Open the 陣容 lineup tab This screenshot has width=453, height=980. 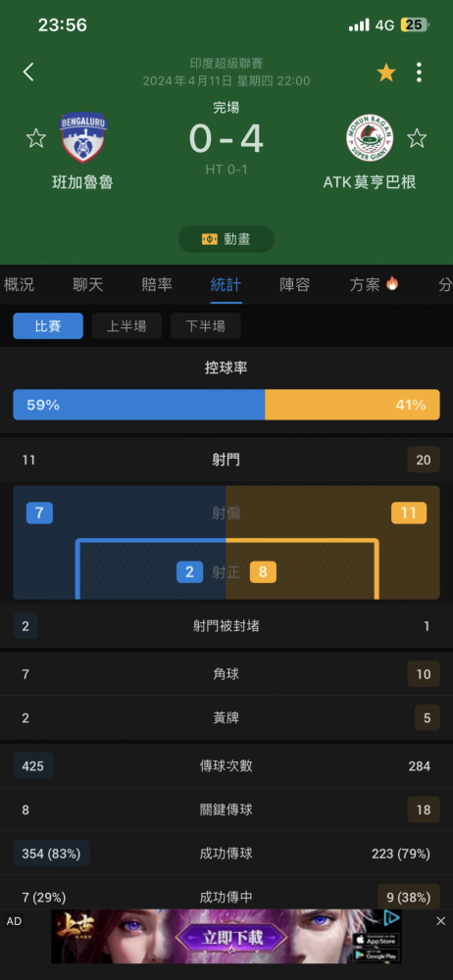[x=295, y=285]
